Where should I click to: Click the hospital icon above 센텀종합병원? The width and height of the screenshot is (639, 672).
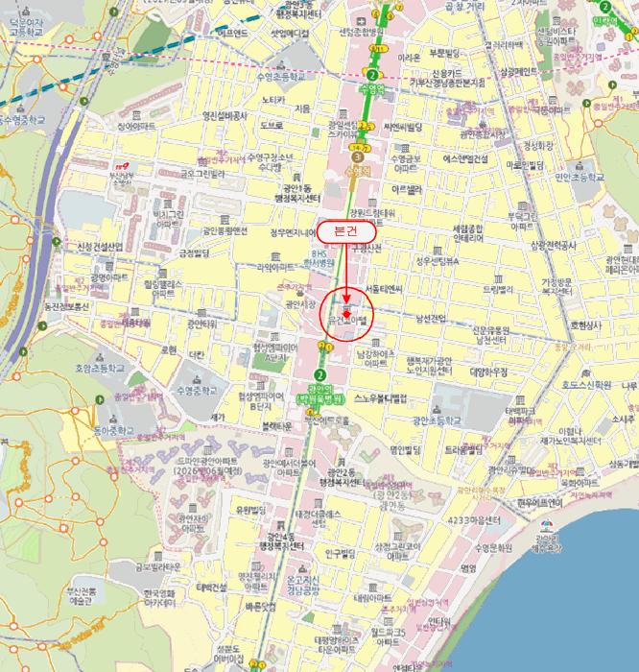click(362, 21)
